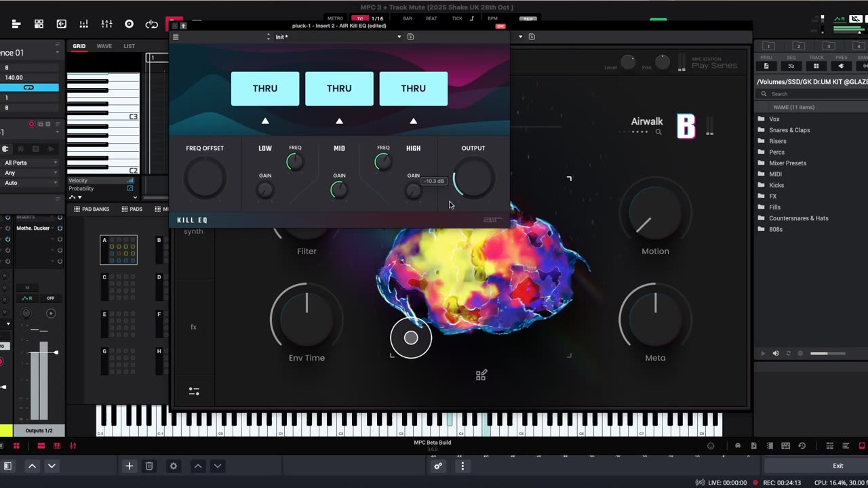Open the channel mixer faders icon
This screenshot has width=868, height=488.
tap(106, 24)
